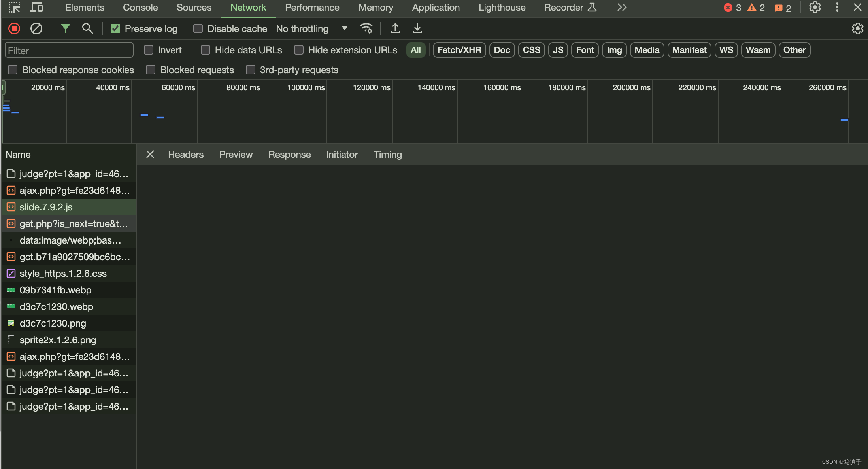Import HAR file upload icon

pyautogui.click(x=395, y=28)
